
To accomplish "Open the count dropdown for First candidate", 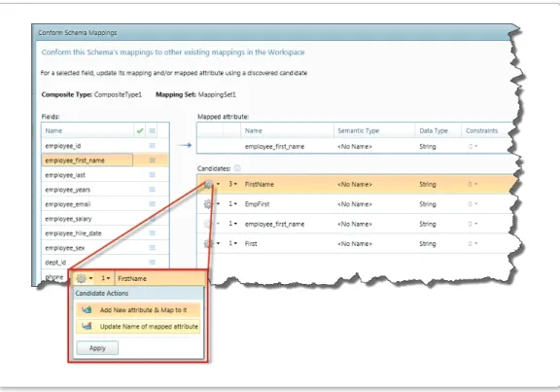I will [x=233, y=243].
